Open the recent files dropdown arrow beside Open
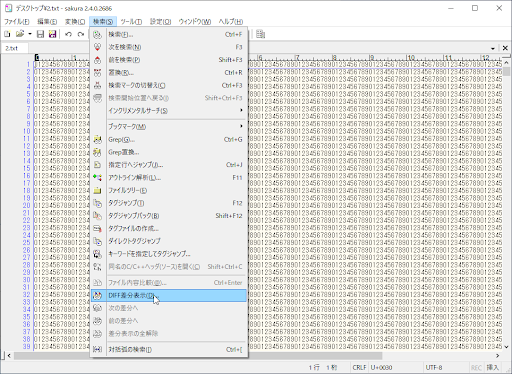This screenshot has width=512, height=374. click(30, 34)
